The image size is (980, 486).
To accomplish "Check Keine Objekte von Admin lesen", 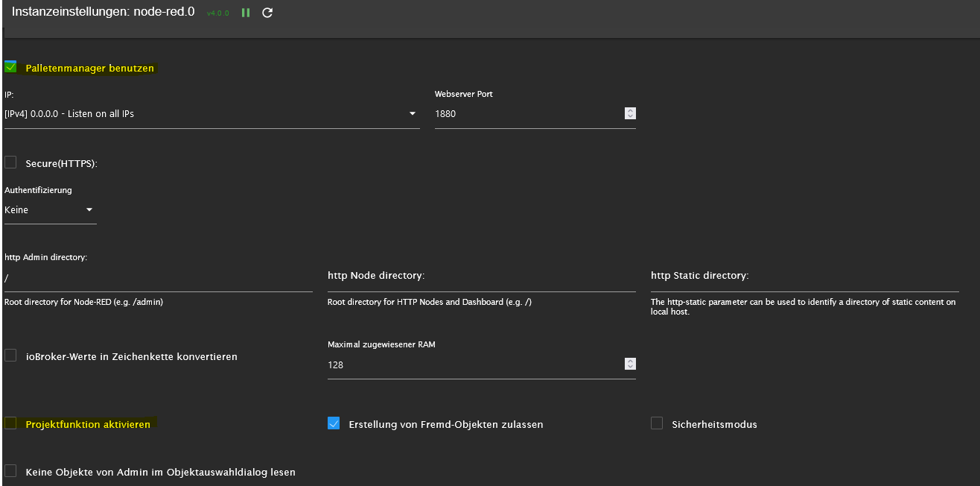I will point(10,471).
